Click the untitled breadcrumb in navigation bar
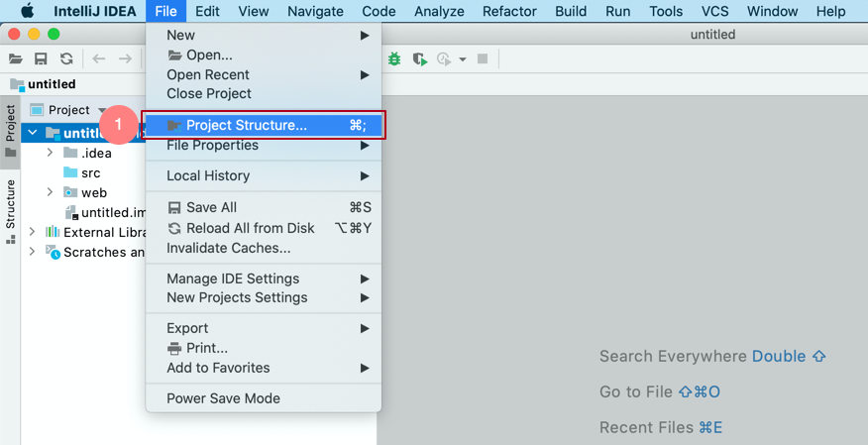868x445 pixels. pyautogui.click(x=44, y=84)
